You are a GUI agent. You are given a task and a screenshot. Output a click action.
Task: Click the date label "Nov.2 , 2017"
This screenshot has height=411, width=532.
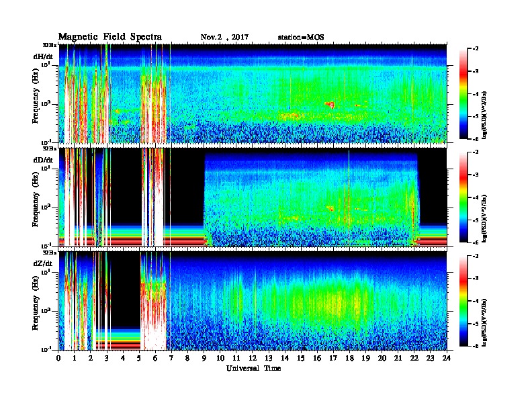(x=224, y=37)
